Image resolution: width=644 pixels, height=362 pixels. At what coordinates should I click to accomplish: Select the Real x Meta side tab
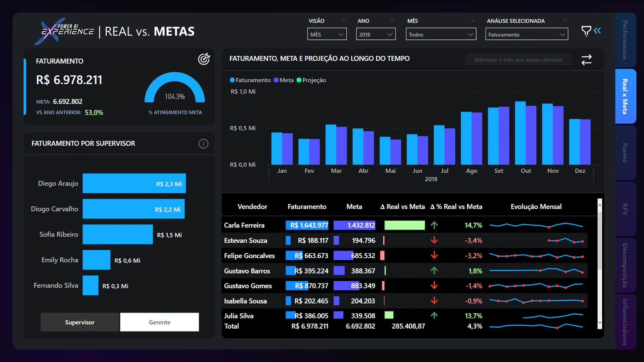[x=625, y=96]
